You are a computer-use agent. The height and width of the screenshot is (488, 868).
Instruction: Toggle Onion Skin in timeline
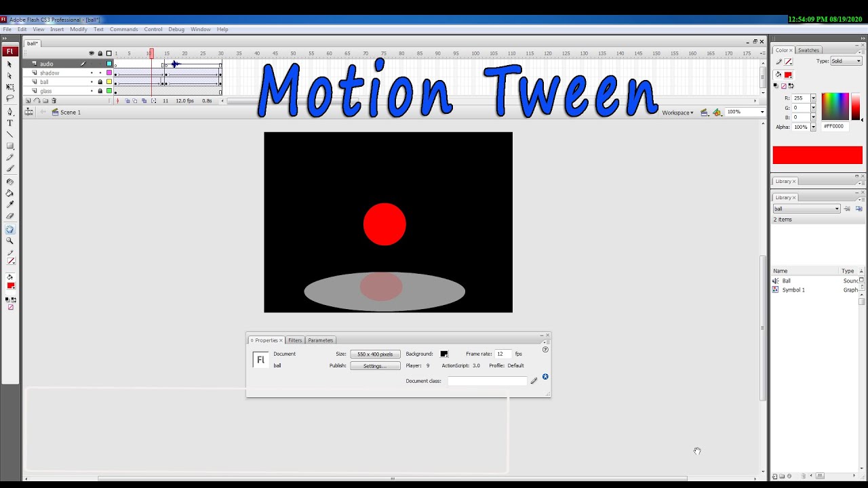click(x=127, y=100)
